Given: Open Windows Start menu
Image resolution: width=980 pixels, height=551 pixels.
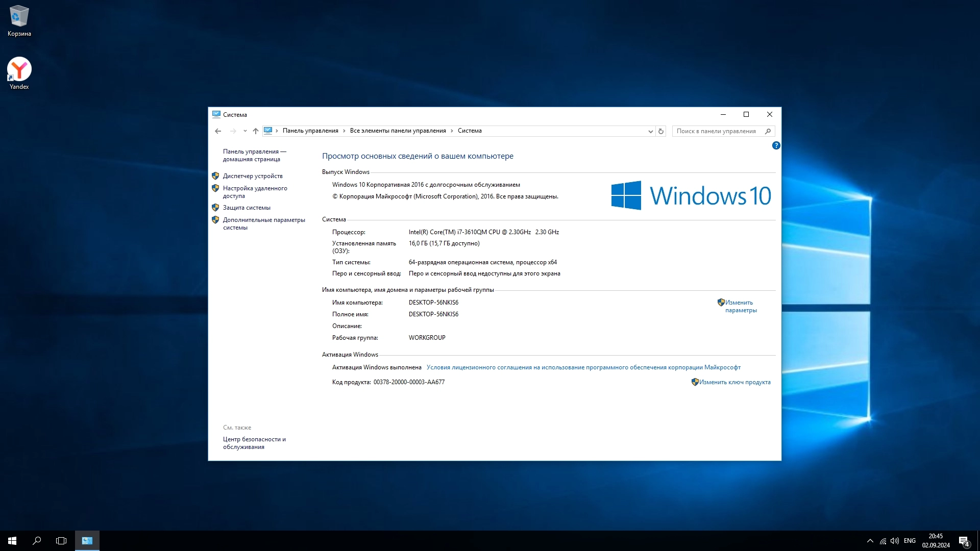Looking at the screenshot, I should point(12,541).
